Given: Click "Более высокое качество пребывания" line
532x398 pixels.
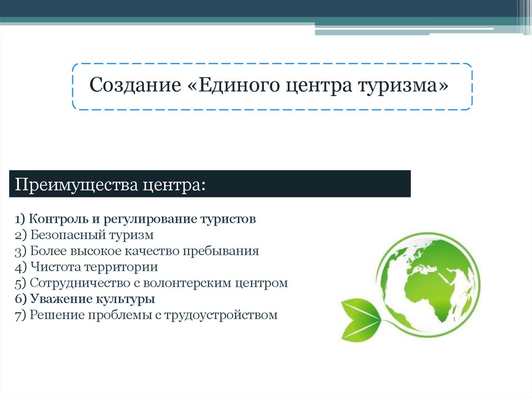Looking at the screenshot, I should pyautogui.click(x=137, y=251).
